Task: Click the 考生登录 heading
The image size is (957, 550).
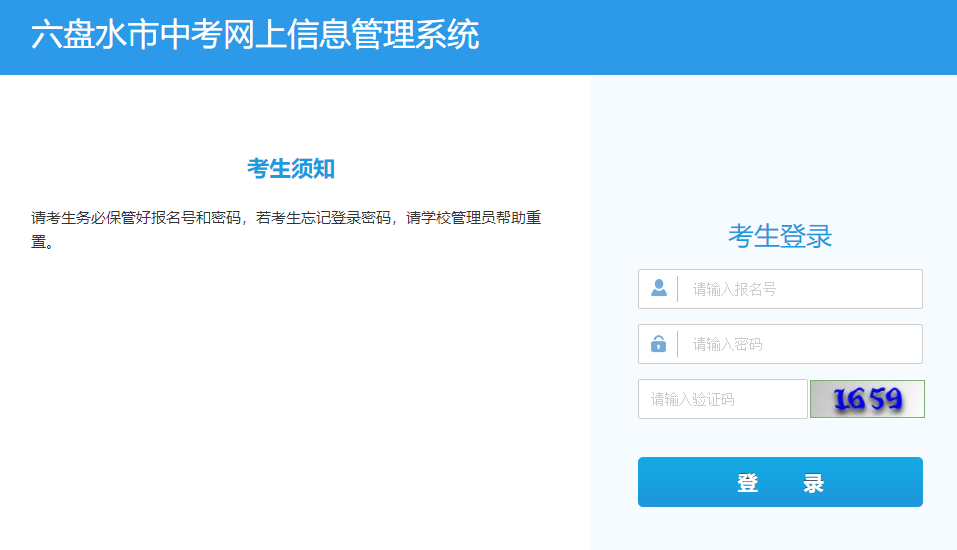Action: tap(780, 236)
